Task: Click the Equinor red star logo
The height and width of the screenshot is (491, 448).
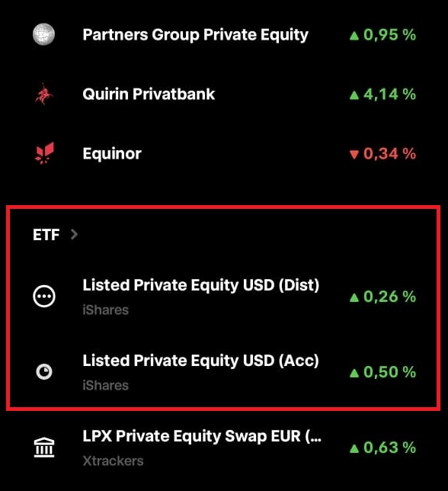Action: point(44,153)
